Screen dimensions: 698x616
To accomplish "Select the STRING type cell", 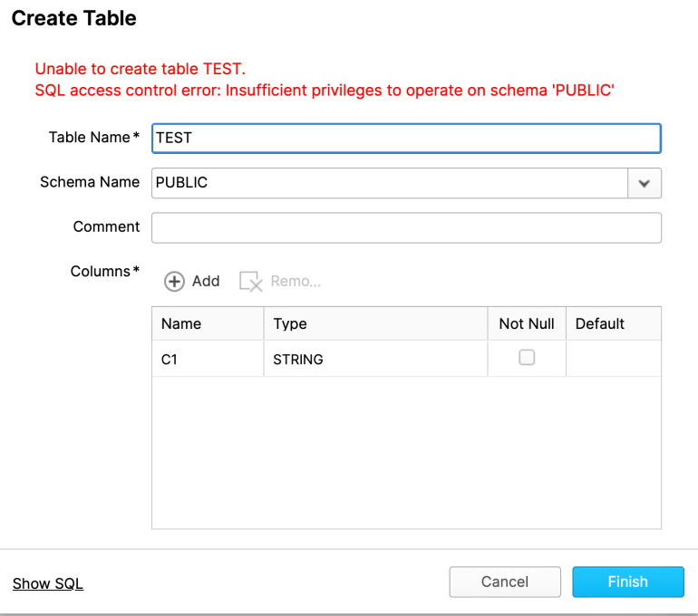I will tap(375, 359).
